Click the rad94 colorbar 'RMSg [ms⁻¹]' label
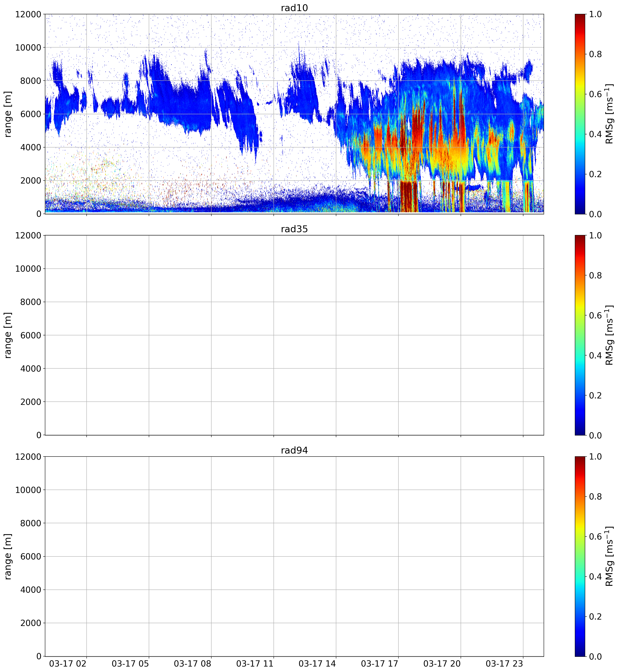Image resolution: width=619 pixels, height=672 pixels. click(609, 556)
